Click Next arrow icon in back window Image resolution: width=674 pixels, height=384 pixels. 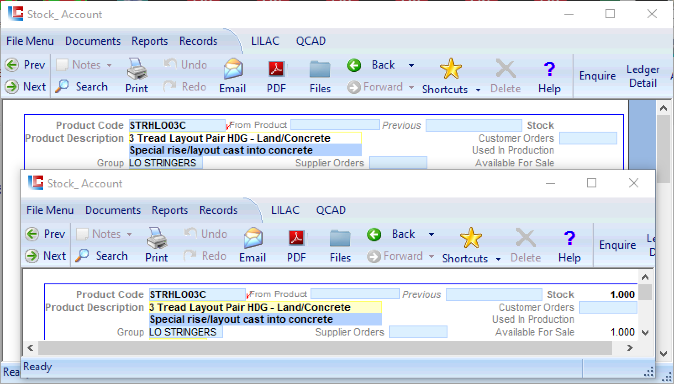tap(12, 87)
